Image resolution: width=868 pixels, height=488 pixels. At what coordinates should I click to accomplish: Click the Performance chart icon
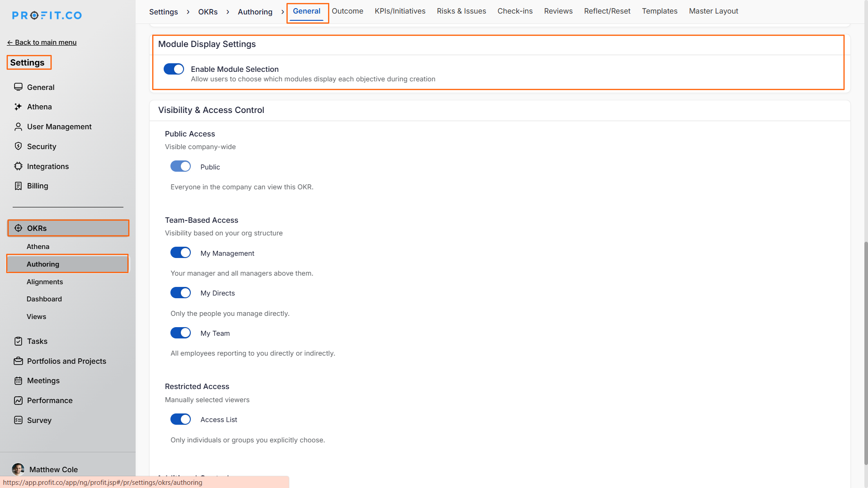pos(18,400)
